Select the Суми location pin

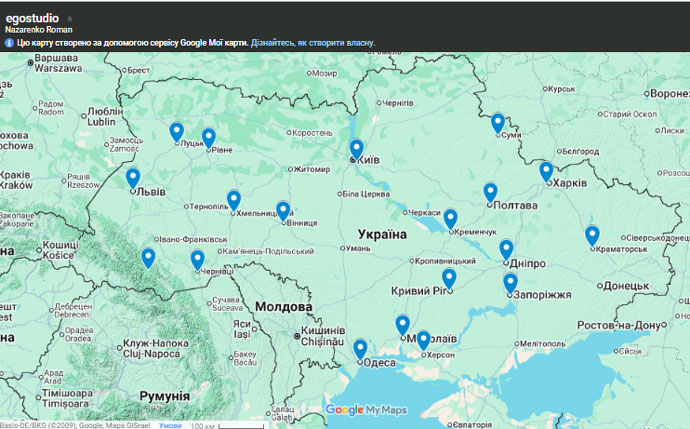pyautogui.click(x=498, y=122)
